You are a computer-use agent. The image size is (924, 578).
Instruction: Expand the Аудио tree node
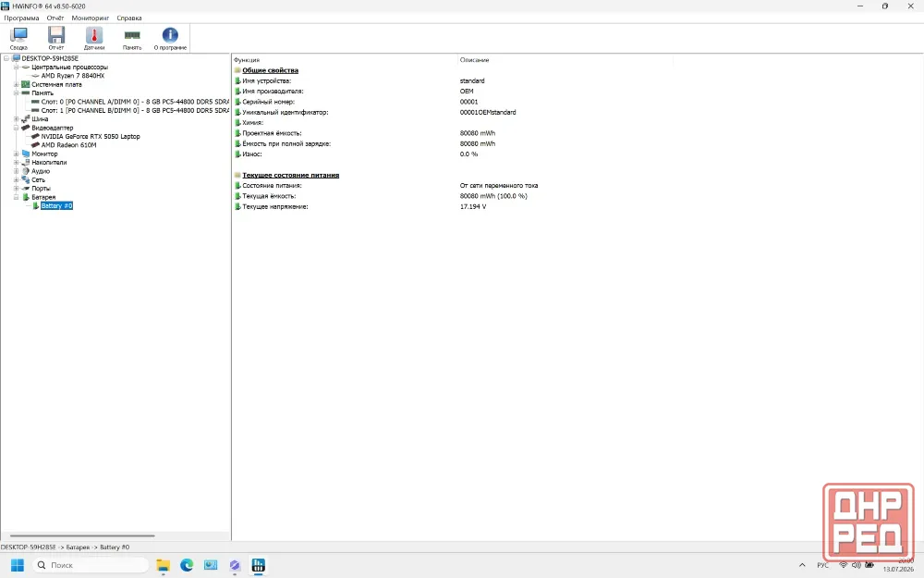coord(17,171)
